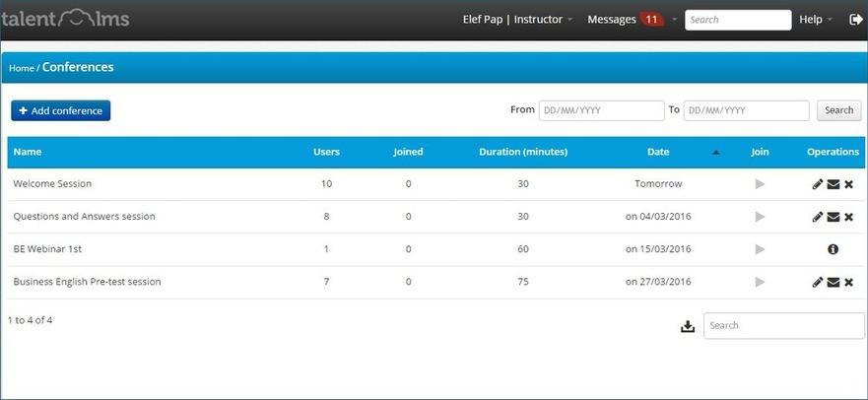This screenshot has height=400, width=868.
Task: Show info for BE Webinar 1st
Action: (x=833, y=249)
